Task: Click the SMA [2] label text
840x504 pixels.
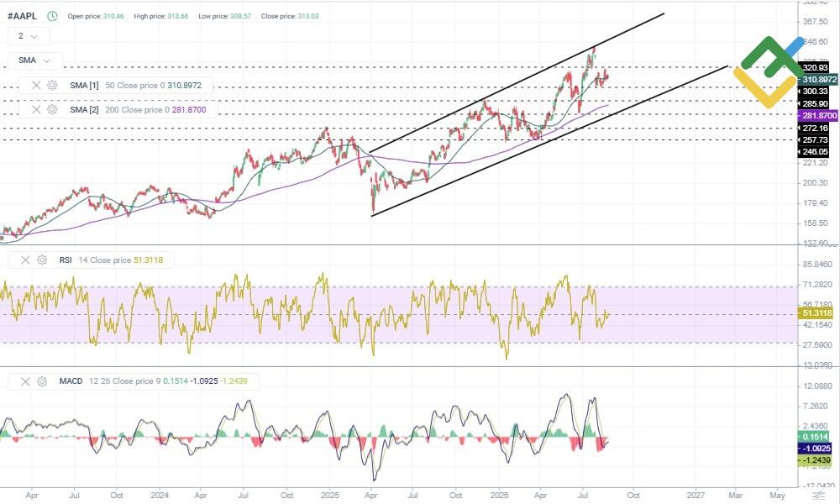Action: [x=84, y=109]
